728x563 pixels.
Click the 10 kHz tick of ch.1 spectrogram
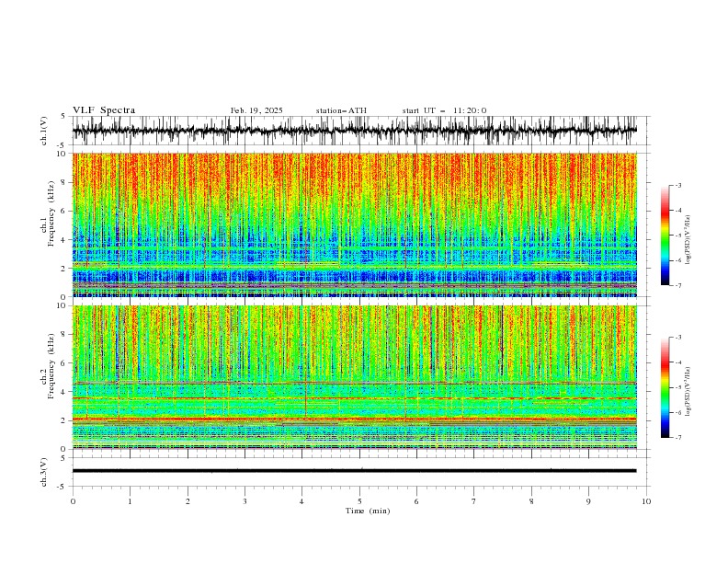pos(63,154)
